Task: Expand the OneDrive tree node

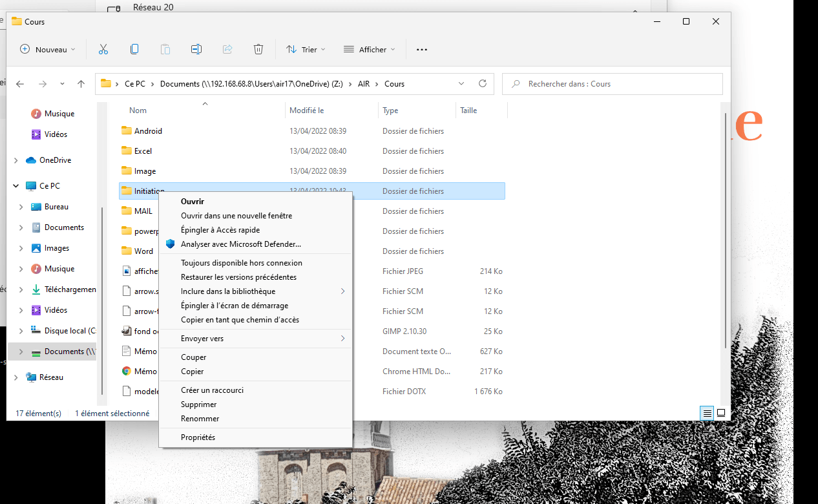Action: point(16,160)
